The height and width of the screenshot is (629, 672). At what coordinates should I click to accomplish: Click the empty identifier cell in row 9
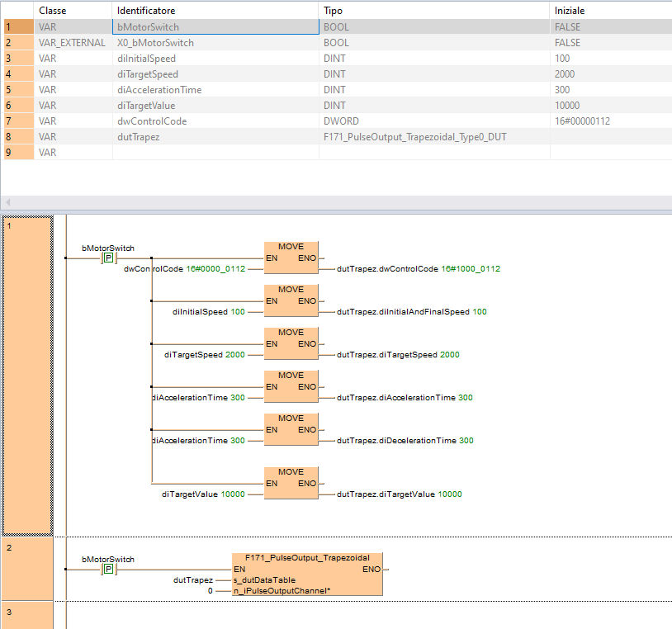tap(215, 153)
